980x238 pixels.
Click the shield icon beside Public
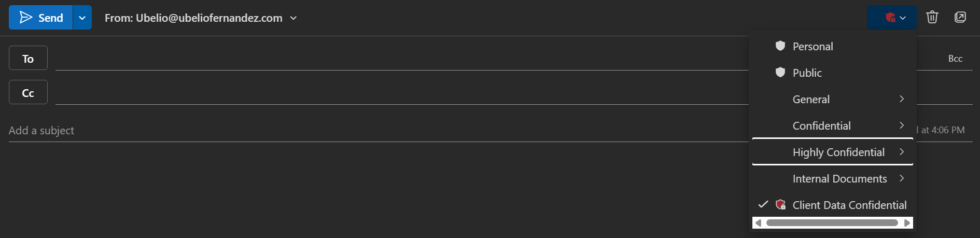pyautogui.click(x=780, y=73)
